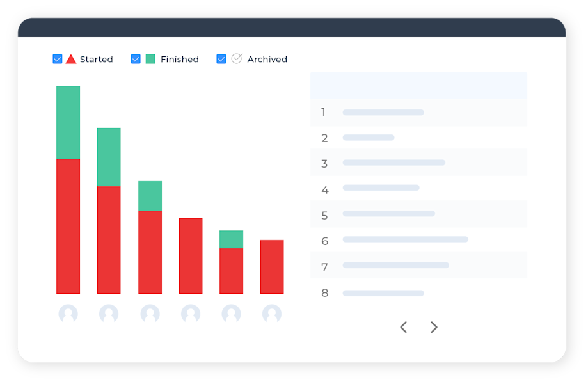Click the circled checkmark Archived icon

pyautogui.click(x=237, y=58)
